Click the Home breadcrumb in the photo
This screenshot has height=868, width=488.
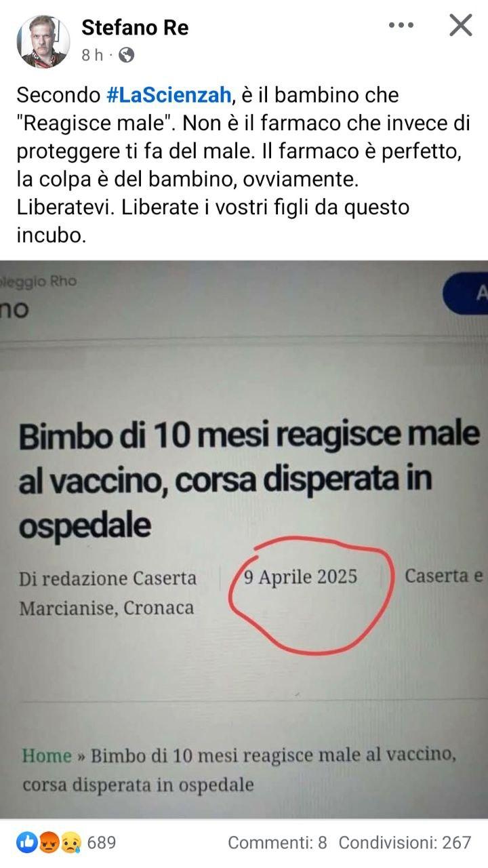(x=47, y=755)
